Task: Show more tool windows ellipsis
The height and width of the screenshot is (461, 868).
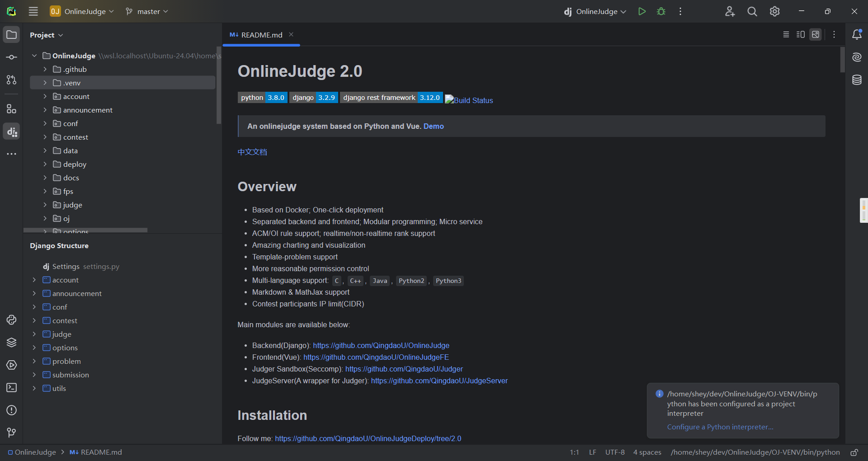Action: click(12, 154)
